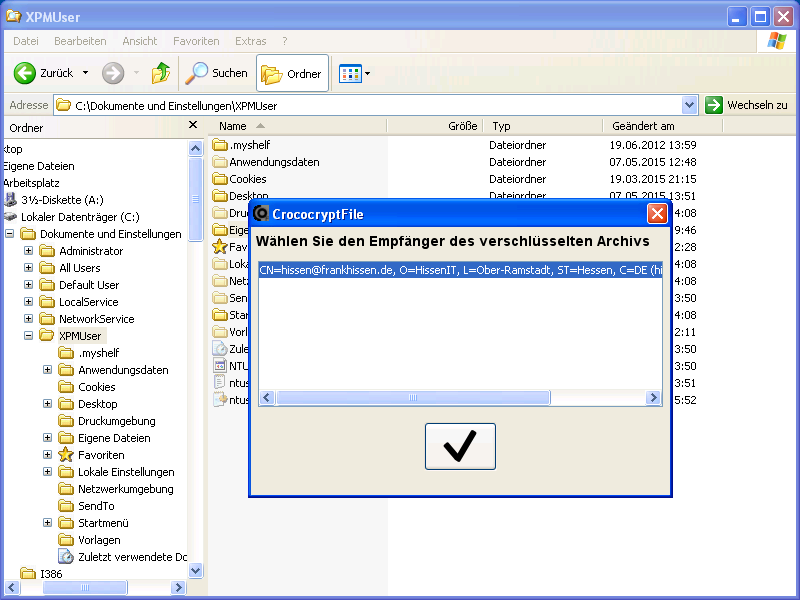800x600 pixels.
Task: Close the Ordner folder pane
Action: click(x=193, y=124)
